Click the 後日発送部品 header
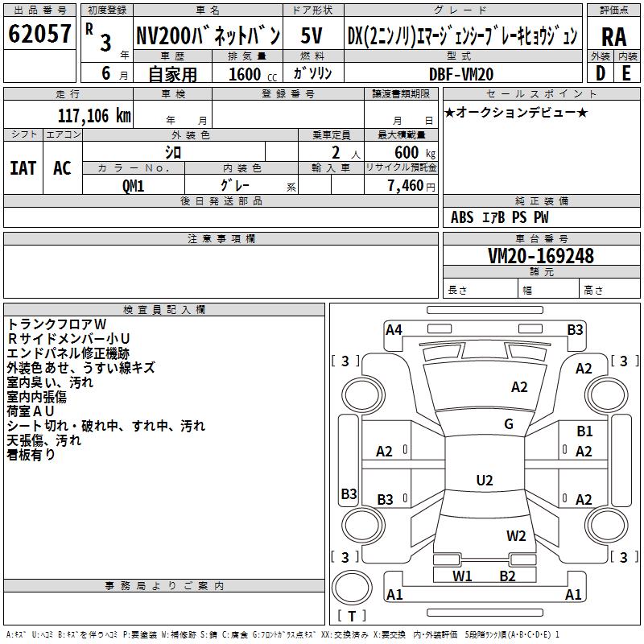Viewport: 644px width, 644px height. point(221,200)
